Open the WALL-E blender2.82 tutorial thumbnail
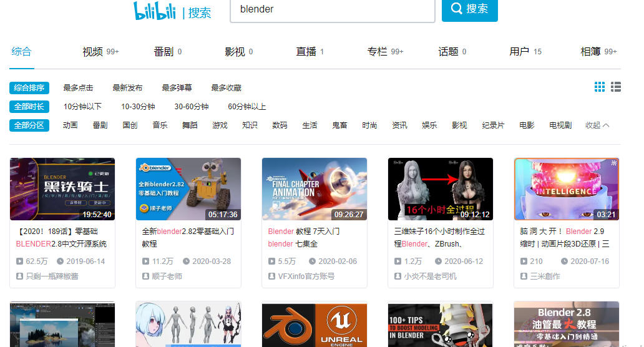Screen dimensions: 644x347 [188, 189]
